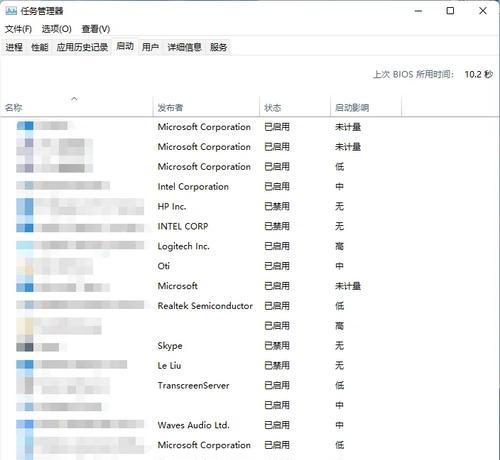
Task: Select the app icon in the Skype row
Action: [x=25, y=347]
